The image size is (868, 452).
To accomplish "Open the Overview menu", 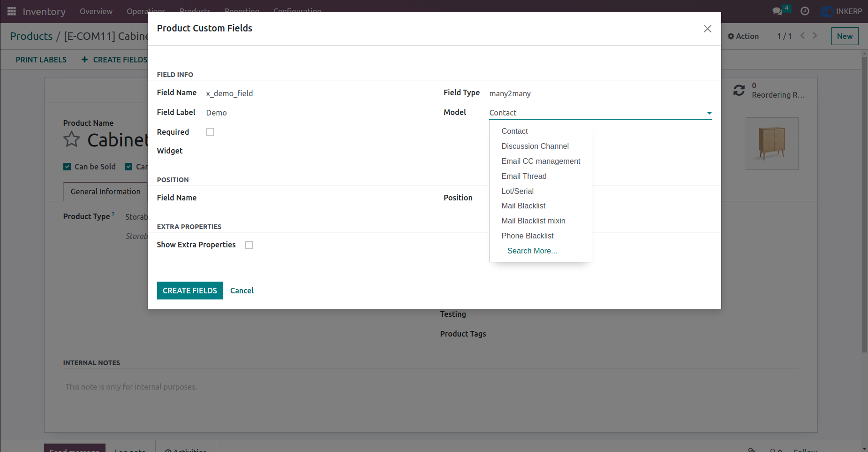I will click(96, 11).
